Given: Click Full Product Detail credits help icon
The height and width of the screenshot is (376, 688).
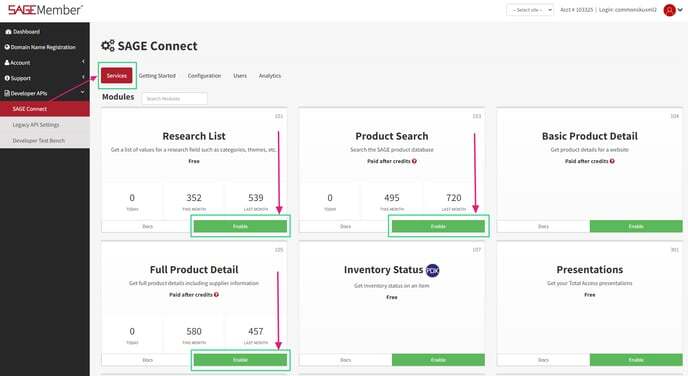Looking at the screenshot, I should point(216,294).
